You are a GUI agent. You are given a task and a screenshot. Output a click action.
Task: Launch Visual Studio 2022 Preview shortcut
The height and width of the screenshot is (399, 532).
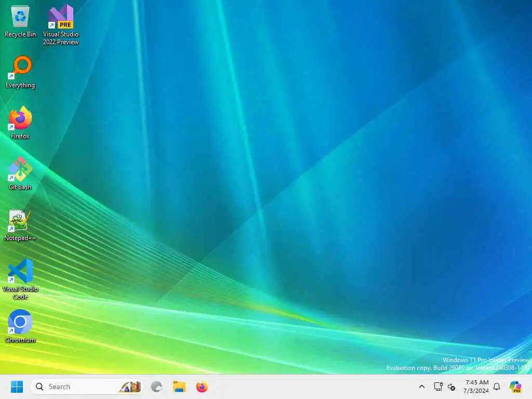(x=61, y=25)
